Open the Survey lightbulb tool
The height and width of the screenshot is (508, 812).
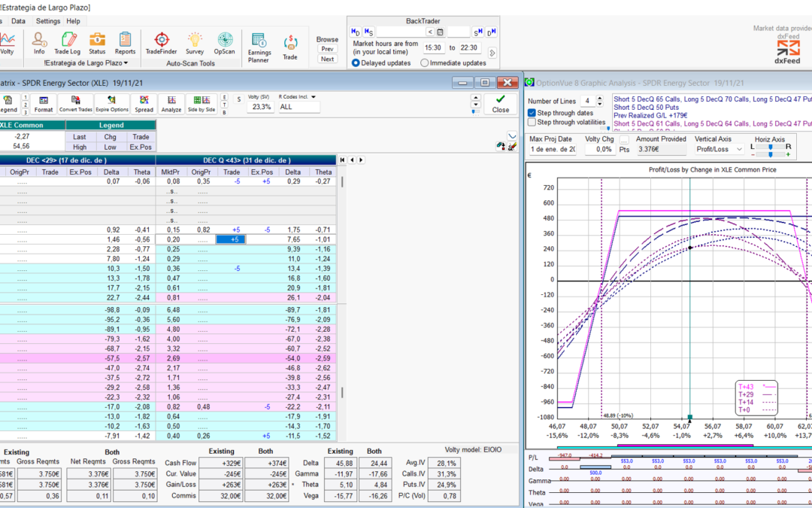tap(195, 44)
